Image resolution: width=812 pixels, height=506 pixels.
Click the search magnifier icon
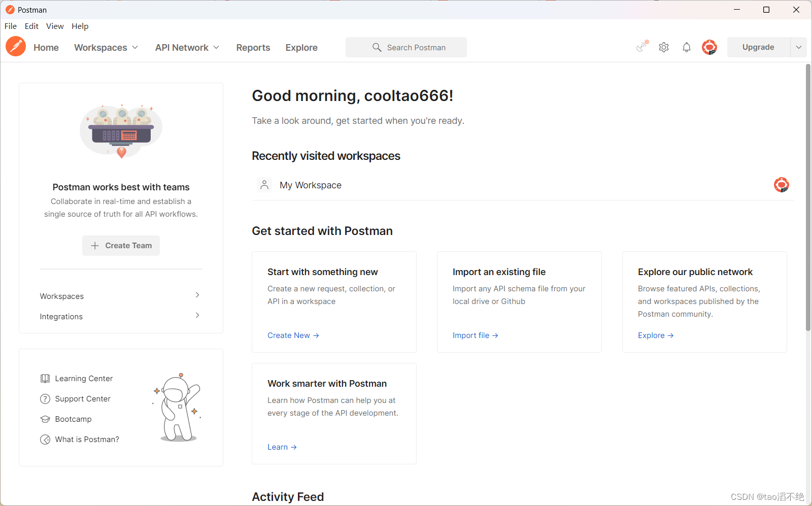377,47
